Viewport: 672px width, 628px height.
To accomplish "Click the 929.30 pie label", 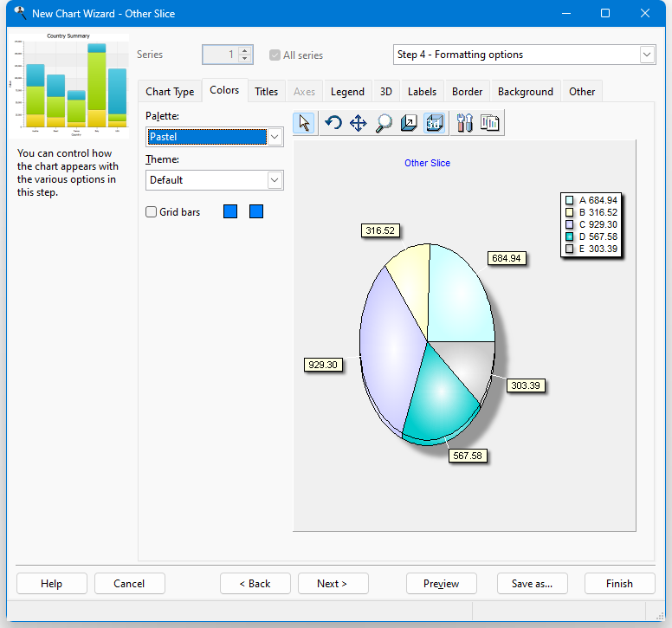I will click(x=323, y=365).
